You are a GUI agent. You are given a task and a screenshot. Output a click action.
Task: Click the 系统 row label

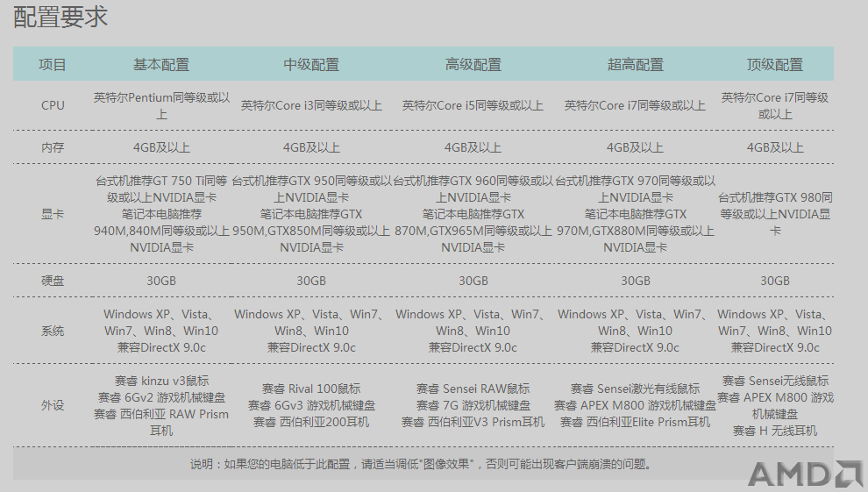point(53,331)
